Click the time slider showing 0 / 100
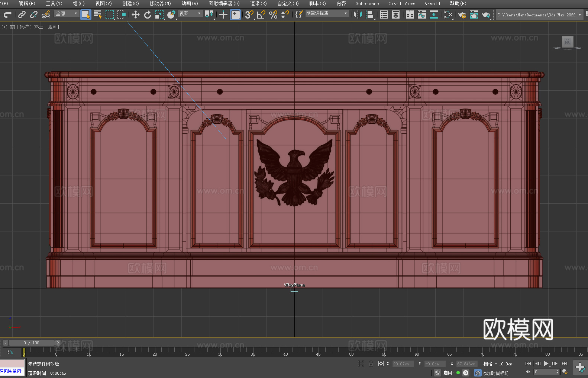The height and width of the screenshot is (378, 588). pyautogui.click(x=32, y=343)
